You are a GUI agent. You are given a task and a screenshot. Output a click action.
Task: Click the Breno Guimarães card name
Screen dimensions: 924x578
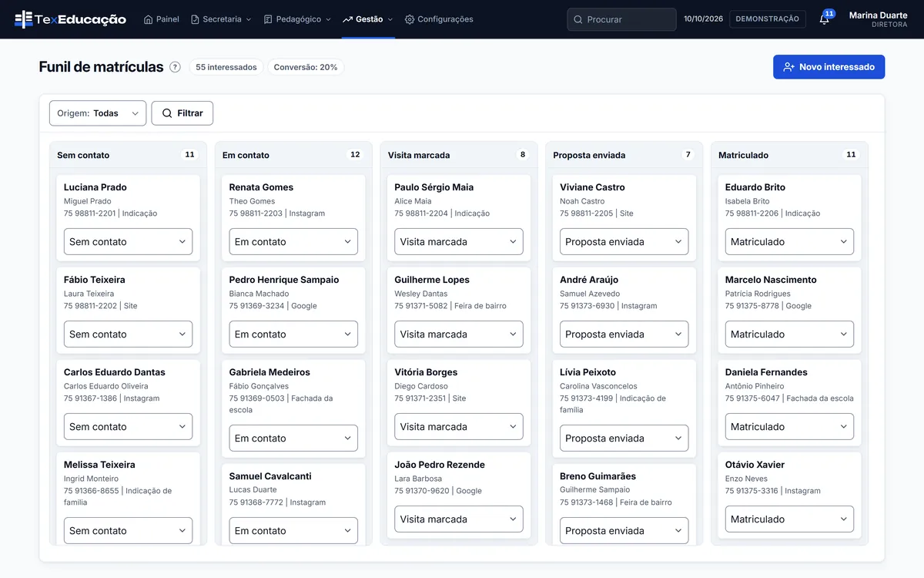598,476
